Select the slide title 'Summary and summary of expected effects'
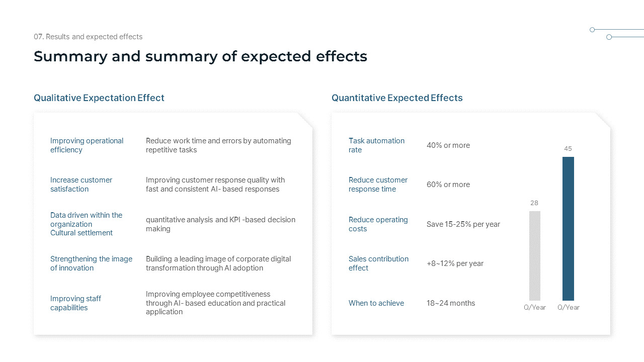This screenshot has height=362, width=644. [x=200, y=56]
